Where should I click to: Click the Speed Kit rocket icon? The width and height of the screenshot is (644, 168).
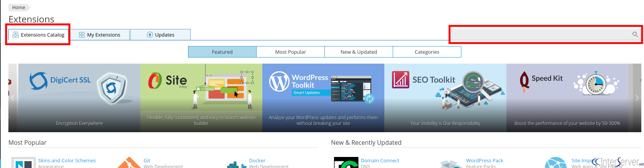point(524,82)
